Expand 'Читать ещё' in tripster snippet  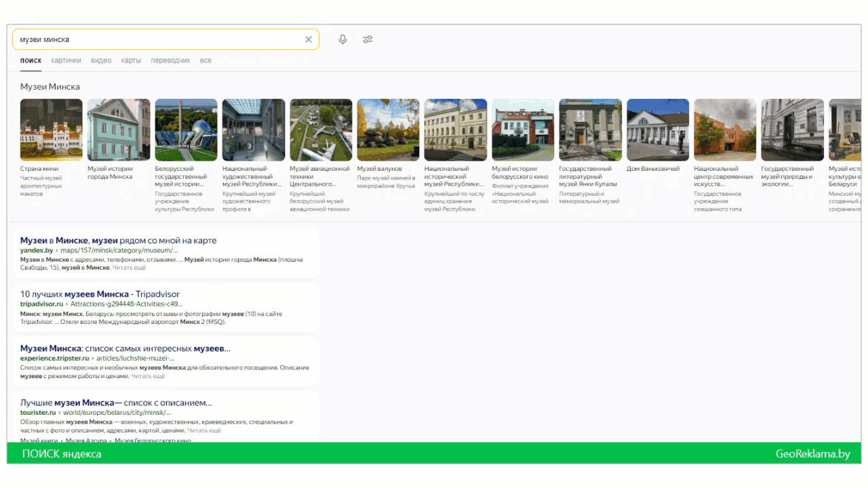pos(148,376)
